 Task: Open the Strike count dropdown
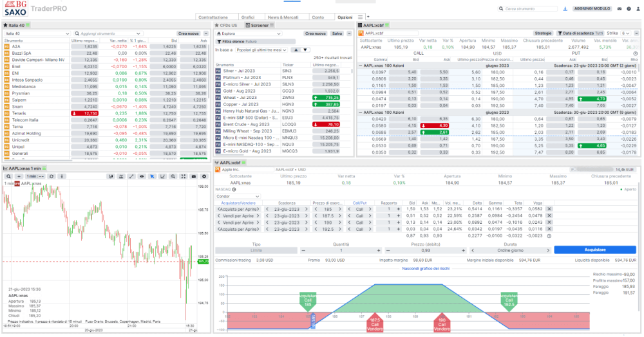(625, 33)
